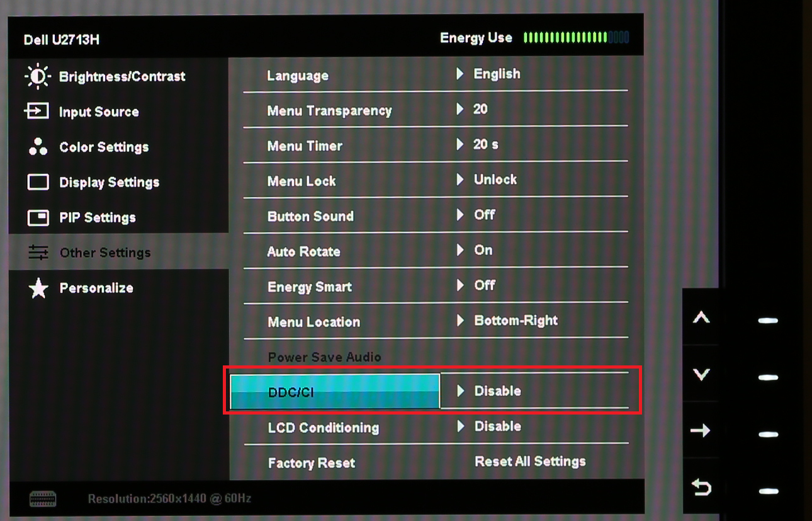This screenshot has height=521, width=812.
Task: Expand the Button Sound Off arrow
Action: click(460, 215)
